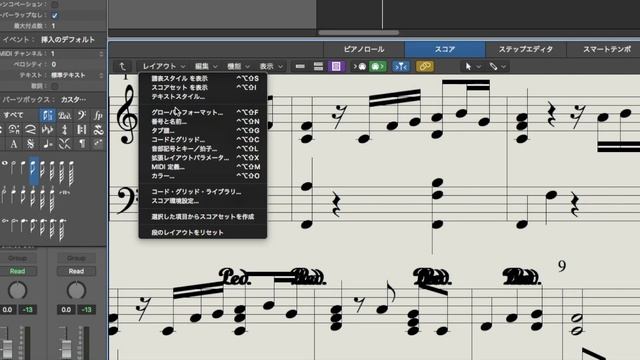
Task: Choose スコア環境設定... menu item
Action: (x=203, y=201)
